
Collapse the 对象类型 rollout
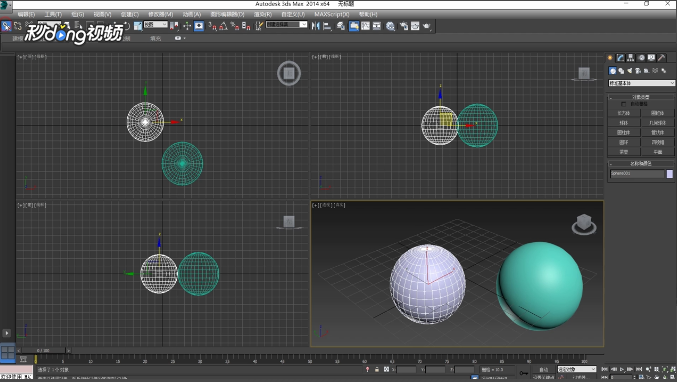pyautogui.click(x=641, y=97)
